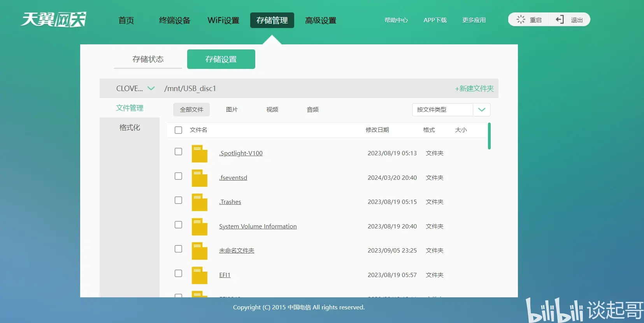Screen dimensions: 644x323
Task: Click the 重启 button label
Action: tap(536, 20)
